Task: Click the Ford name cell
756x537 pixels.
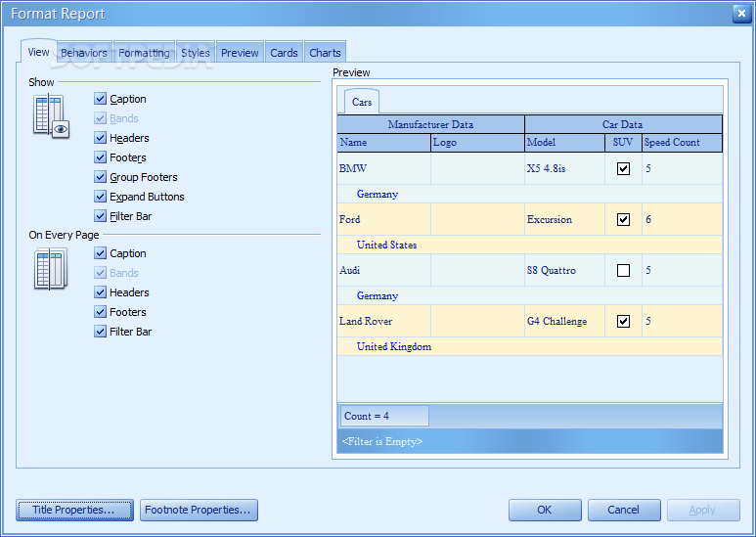Action: pyautogui.click(x=383, y=219)
